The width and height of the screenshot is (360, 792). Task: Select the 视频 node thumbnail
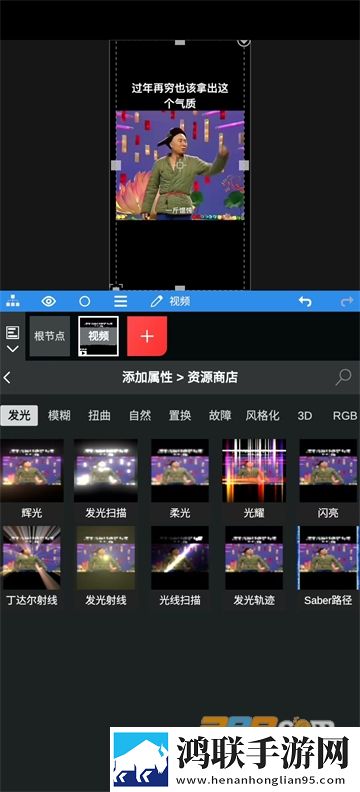coord(98,336)
